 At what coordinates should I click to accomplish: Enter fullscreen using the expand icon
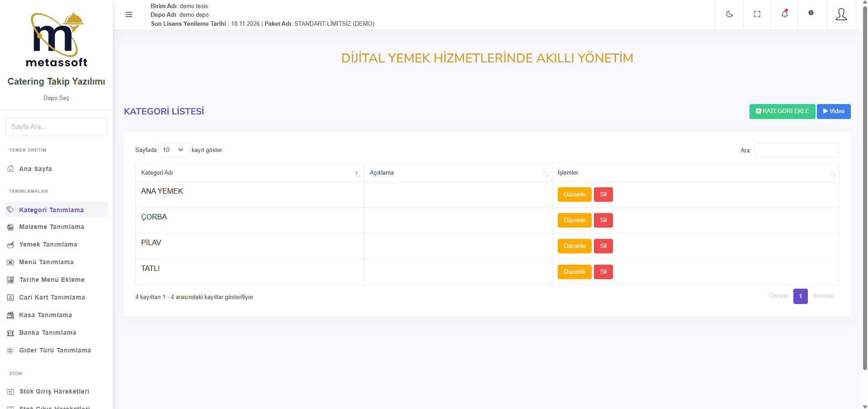coord(757,14)
